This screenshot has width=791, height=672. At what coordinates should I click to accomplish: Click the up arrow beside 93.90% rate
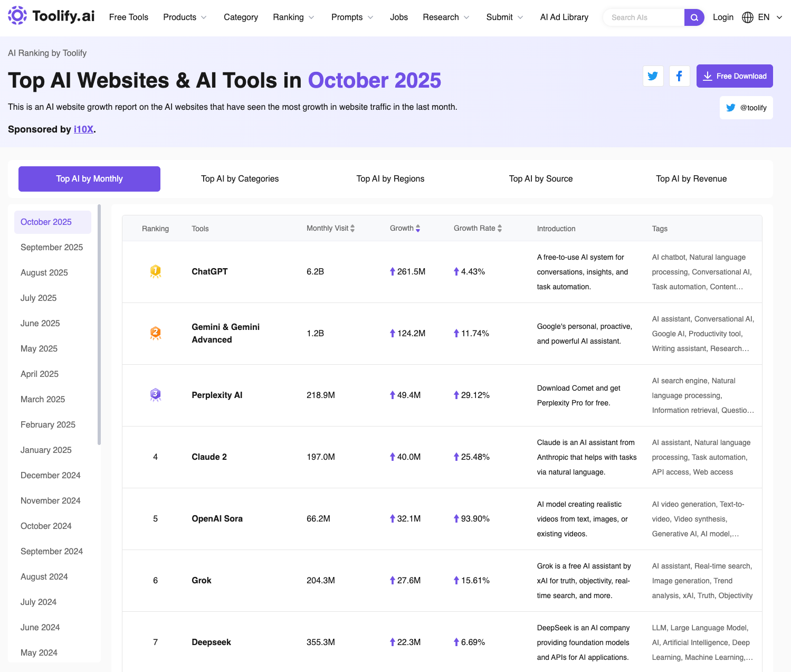pyautogui.click(x=456, y=518)
